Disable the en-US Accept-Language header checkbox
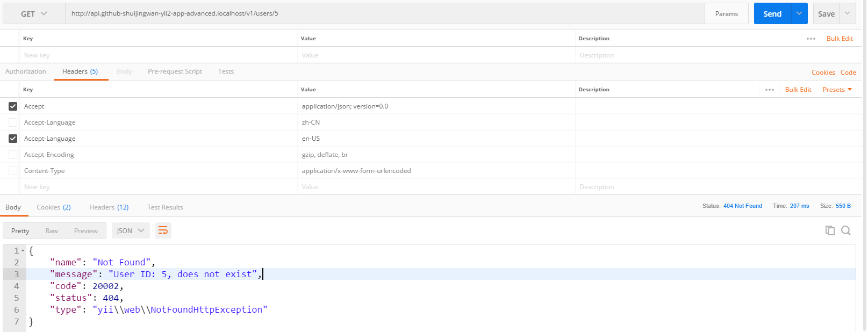The width and height of the screenshot is (868, 332). [13, 139]
